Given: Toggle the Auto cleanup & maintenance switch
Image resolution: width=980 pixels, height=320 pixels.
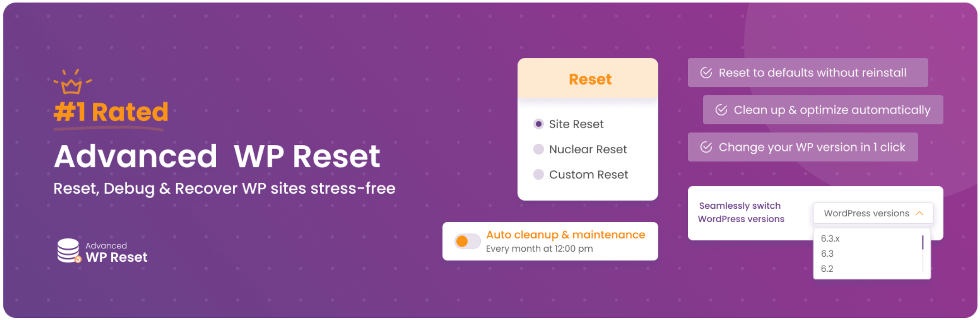Looking at the screenshot, I should click(467, 241).
